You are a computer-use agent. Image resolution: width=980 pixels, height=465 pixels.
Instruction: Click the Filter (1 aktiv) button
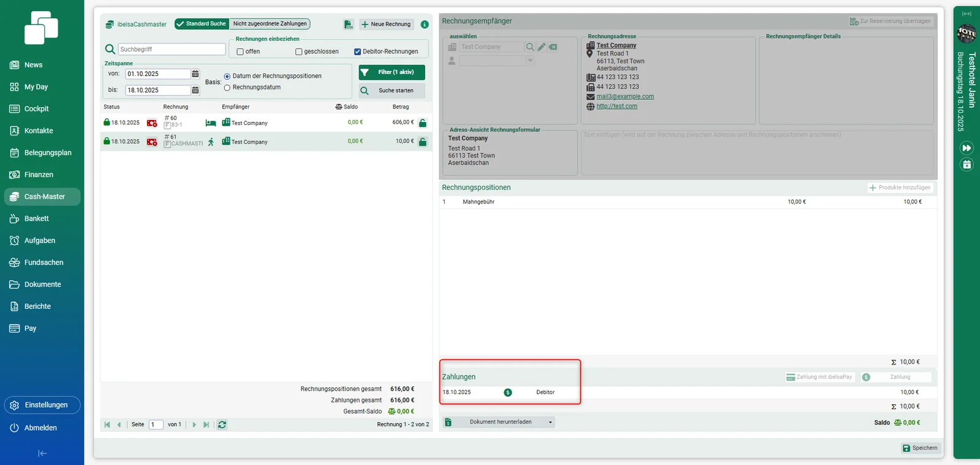[392, 72]
